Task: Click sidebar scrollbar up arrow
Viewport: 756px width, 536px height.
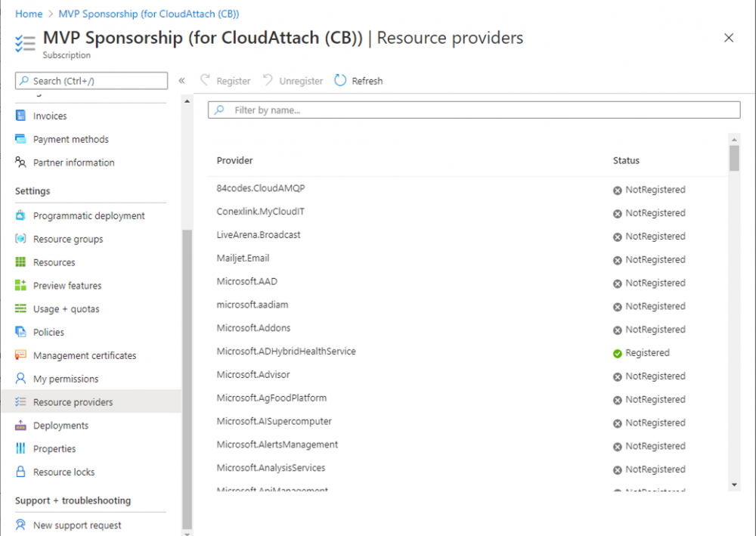Action: pos(187,101)
